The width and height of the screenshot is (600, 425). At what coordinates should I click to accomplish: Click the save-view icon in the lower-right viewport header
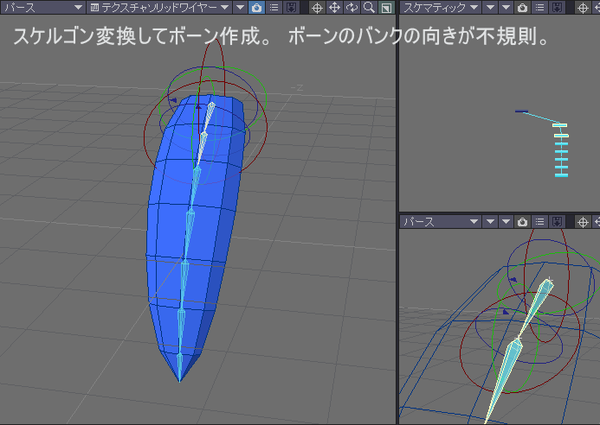pyautogui.click(x=557, y=221)
